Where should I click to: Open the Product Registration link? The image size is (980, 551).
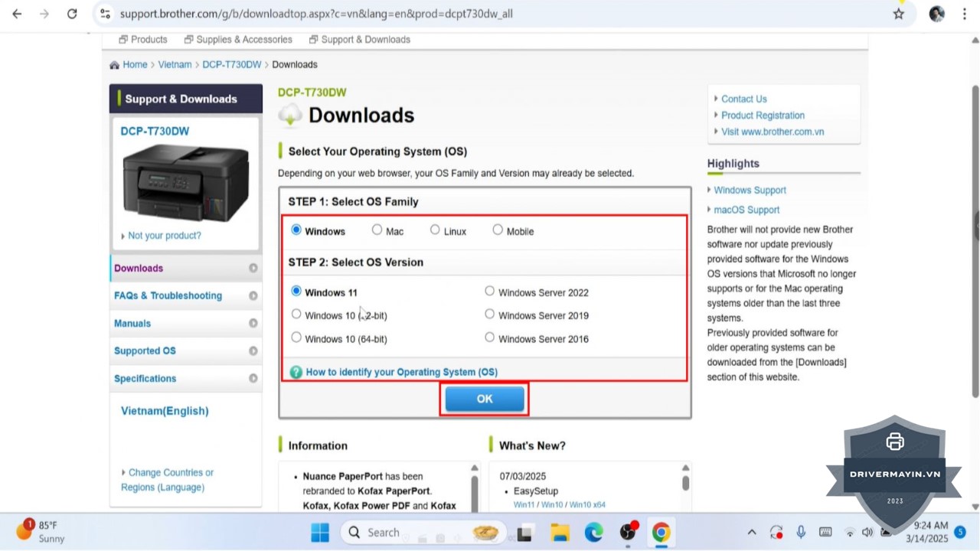763,116
